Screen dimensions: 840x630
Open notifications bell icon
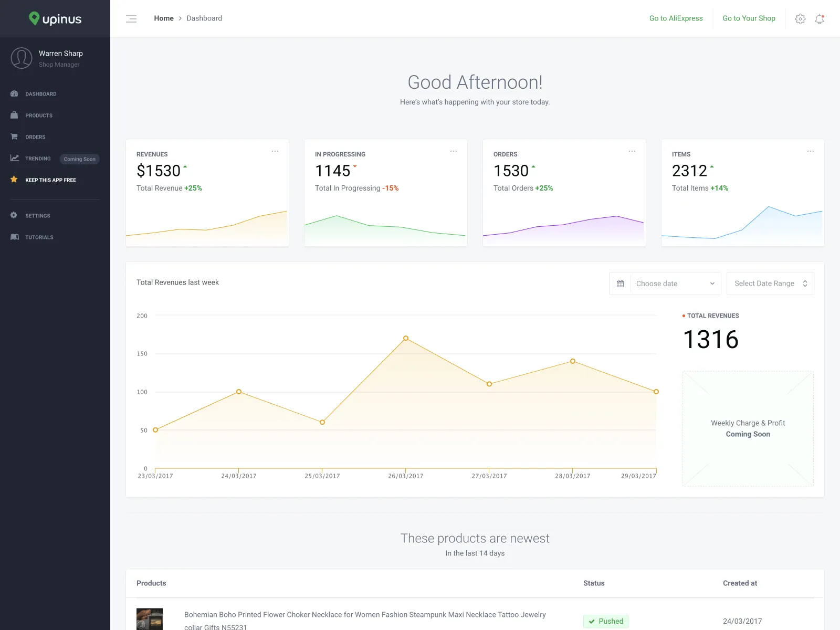click(819, 19)
